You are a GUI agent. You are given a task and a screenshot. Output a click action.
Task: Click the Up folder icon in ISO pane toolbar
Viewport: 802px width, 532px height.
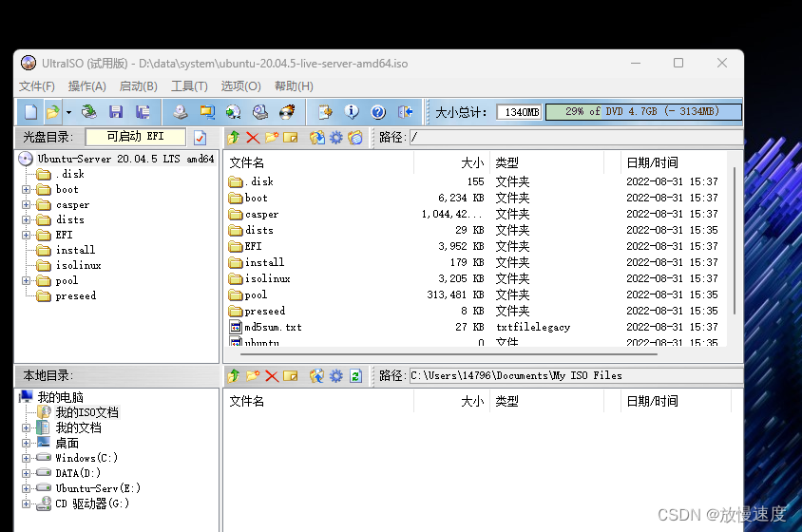(234, 137)
